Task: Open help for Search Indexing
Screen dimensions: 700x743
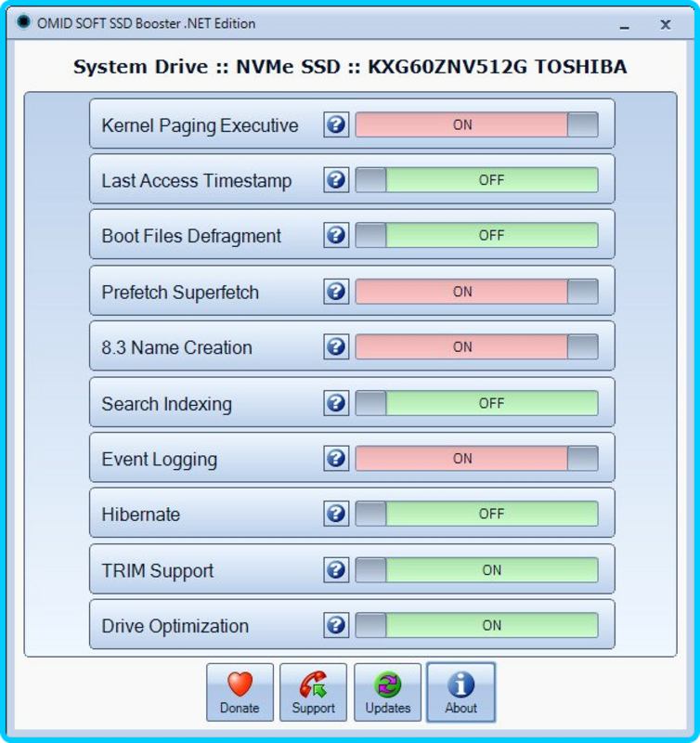Action: tap(336, 403)
